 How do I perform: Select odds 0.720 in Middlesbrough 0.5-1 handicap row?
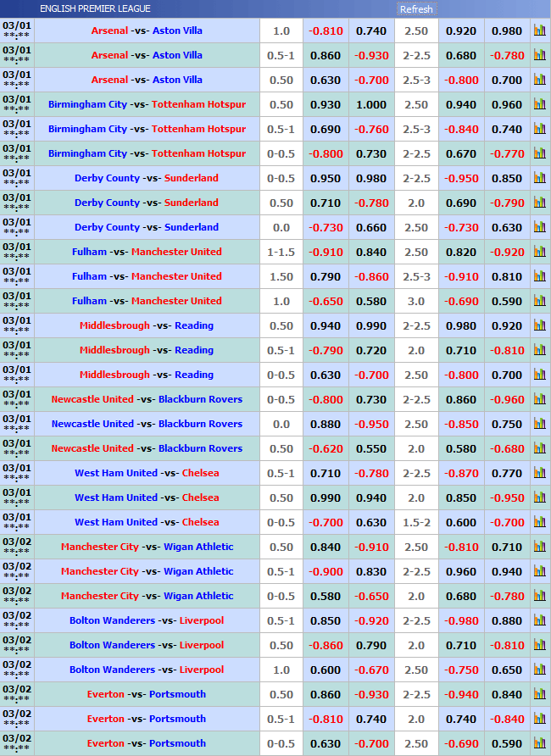click(x=371, y=351)
